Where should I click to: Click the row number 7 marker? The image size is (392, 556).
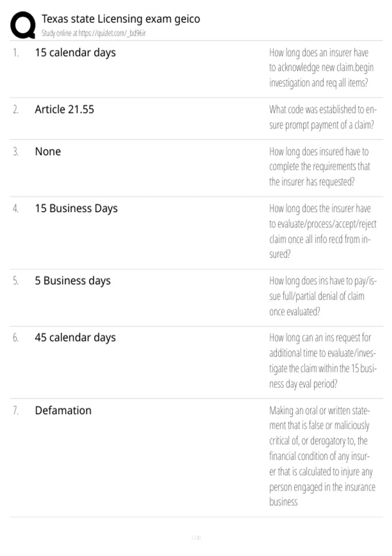(16, 410)
